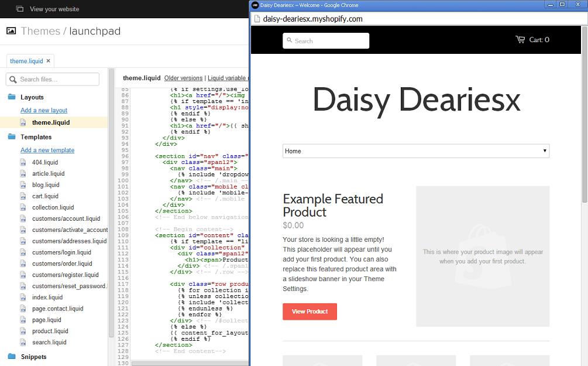
Task: Click the theme.liquid file icon
Action: tap(23, 123)
